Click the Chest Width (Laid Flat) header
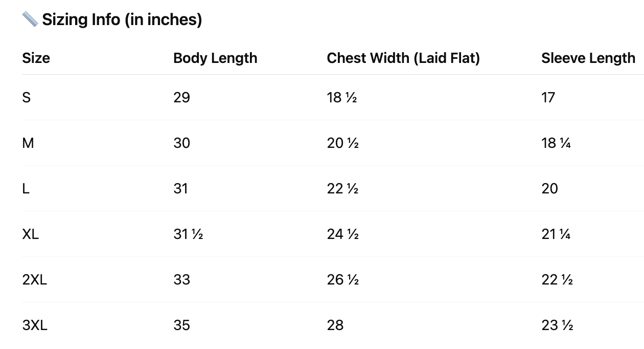 pyautogui.click(x=403, y=58)
